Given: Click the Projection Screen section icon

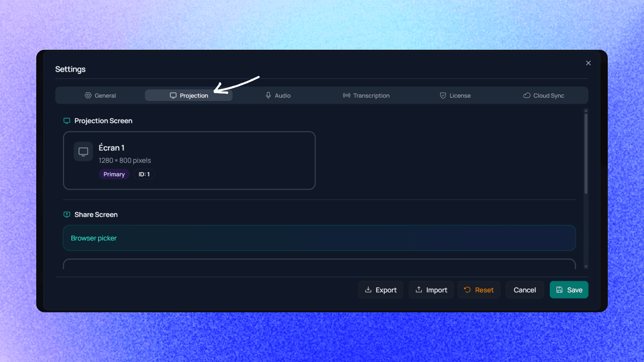Looking at the screenshot, I should point(67,121).
